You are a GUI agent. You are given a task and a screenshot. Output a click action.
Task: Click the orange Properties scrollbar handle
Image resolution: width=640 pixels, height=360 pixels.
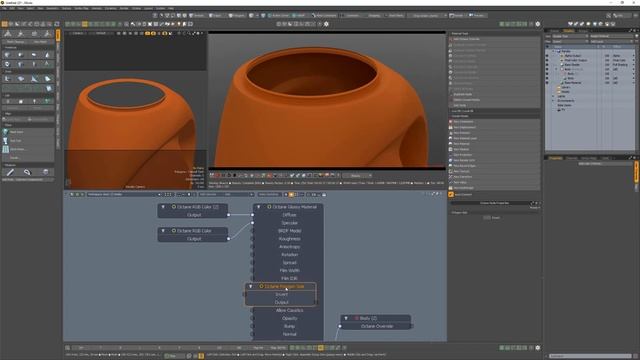(636, 171)
